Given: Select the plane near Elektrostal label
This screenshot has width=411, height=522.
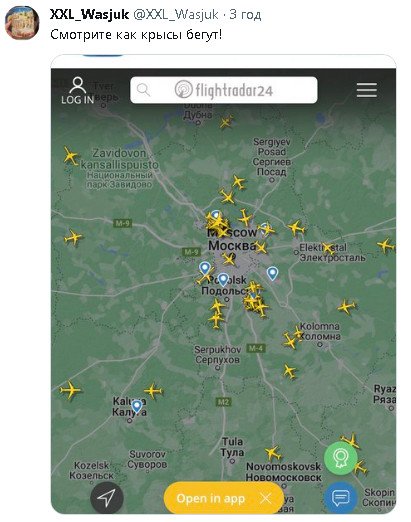Looking at the screenshot, I should (x=329, y=248).
